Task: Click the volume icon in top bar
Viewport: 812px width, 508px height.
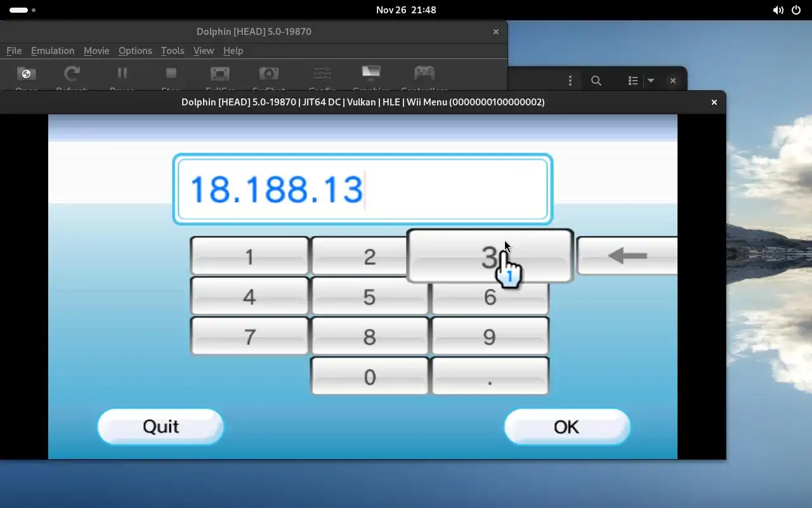Action: [778, 10]
